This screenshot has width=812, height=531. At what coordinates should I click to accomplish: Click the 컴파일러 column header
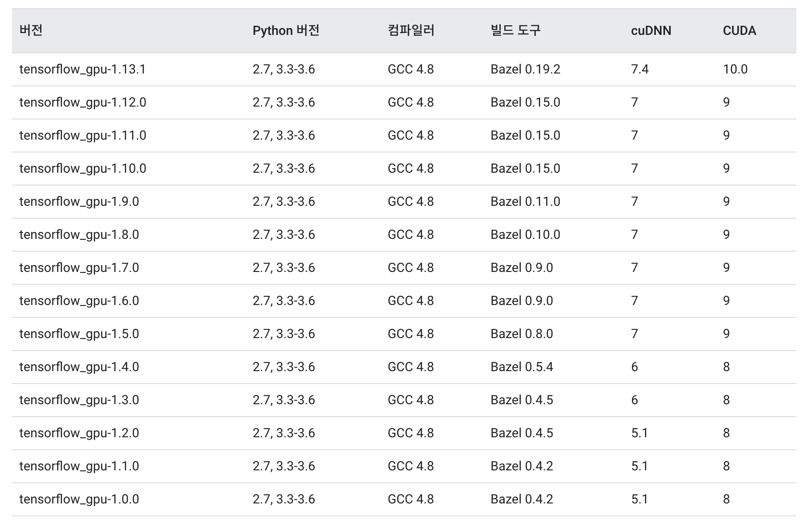point(411,30)
